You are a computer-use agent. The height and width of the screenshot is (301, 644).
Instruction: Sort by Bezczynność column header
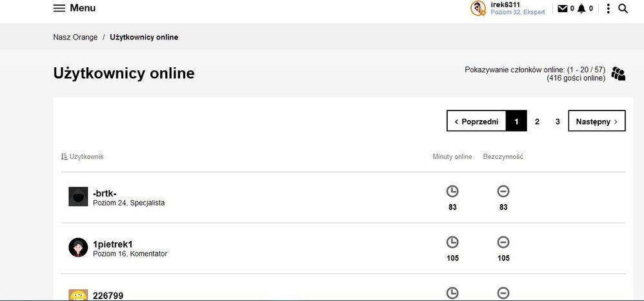[503, 156]
